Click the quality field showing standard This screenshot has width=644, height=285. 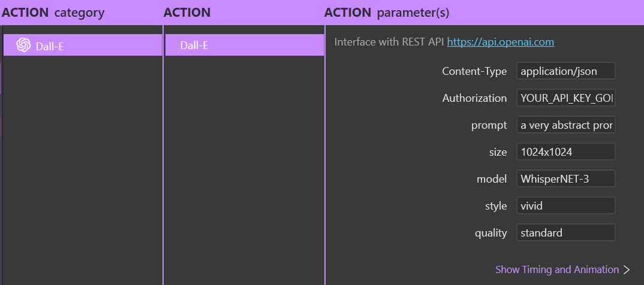(566, 233)
